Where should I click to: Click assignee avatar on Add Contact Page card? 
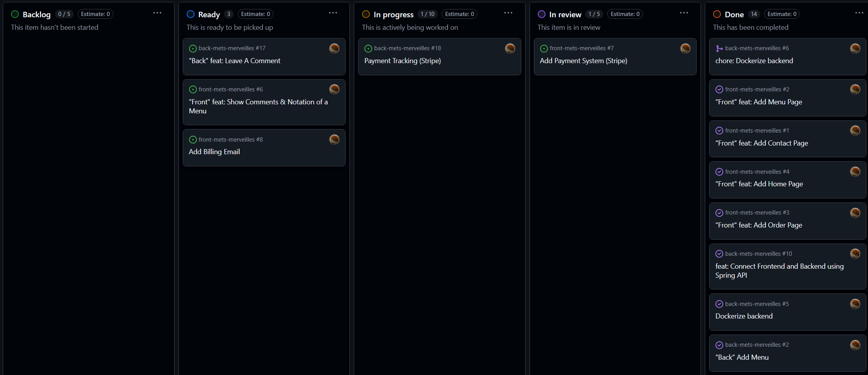[855, 131]
